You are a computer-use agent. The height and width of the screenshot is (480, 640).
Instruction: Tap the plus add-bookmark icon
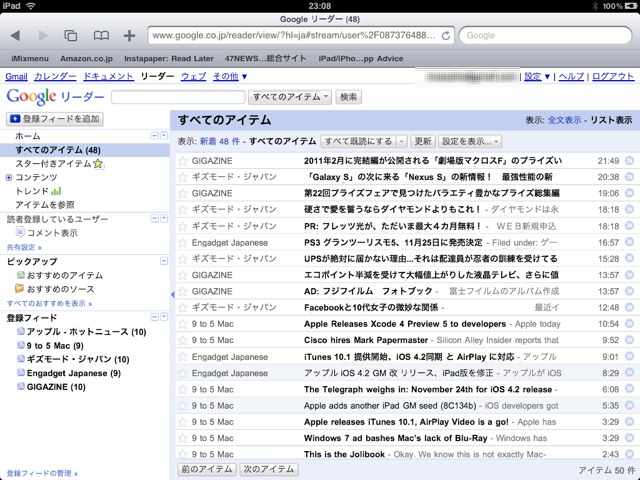[129, 36]
